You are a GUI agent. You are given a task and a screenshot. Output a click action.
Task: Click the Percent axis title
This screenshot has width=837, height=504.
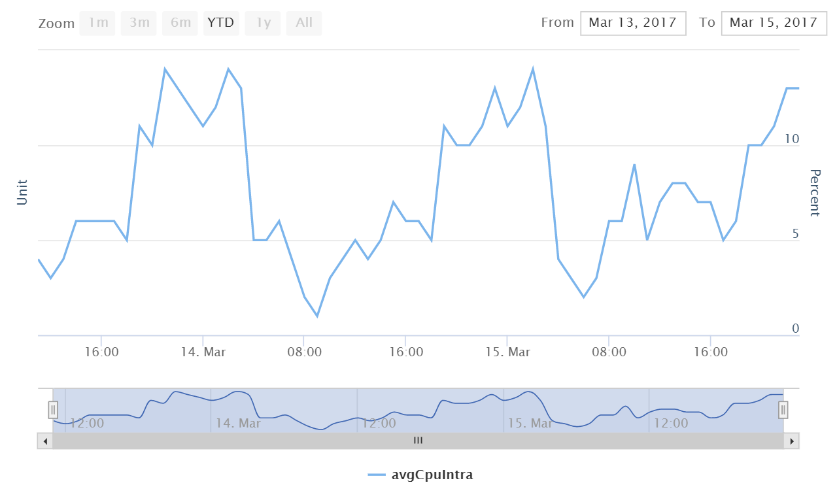click(x=815, y=192)
